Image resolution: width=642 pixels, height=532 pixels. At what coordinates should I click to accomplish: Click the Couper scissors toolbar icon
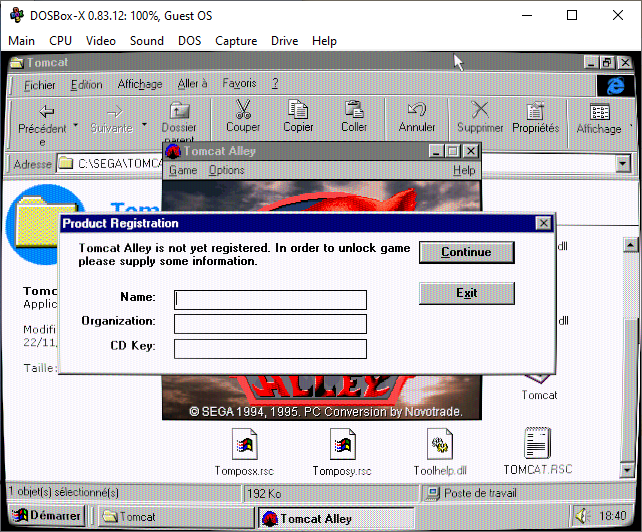click(243, 109)
